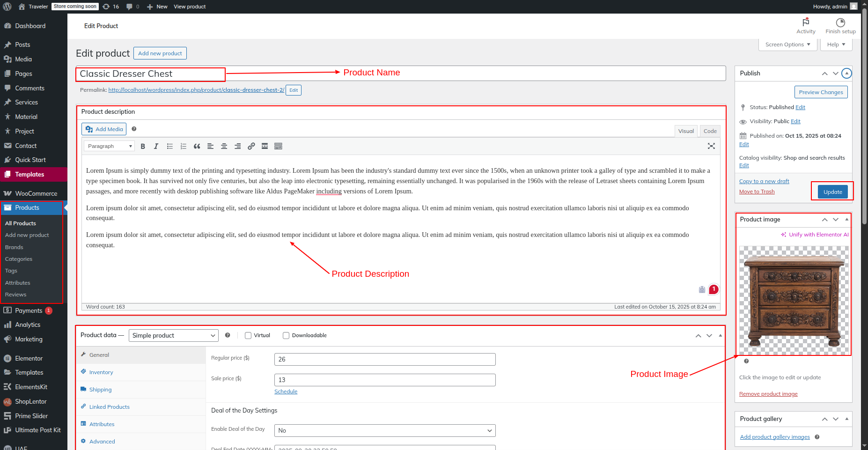This screenshot has width=868, height=450.
Task: Insert a bulleted list
Action: pyautogui.click(x=170, y=146)
